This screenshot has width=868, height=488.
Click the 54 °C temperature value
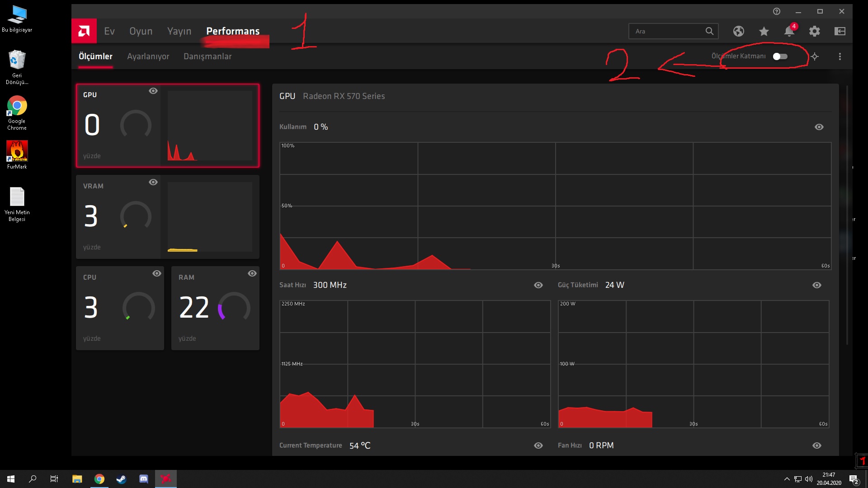[360, 446]
